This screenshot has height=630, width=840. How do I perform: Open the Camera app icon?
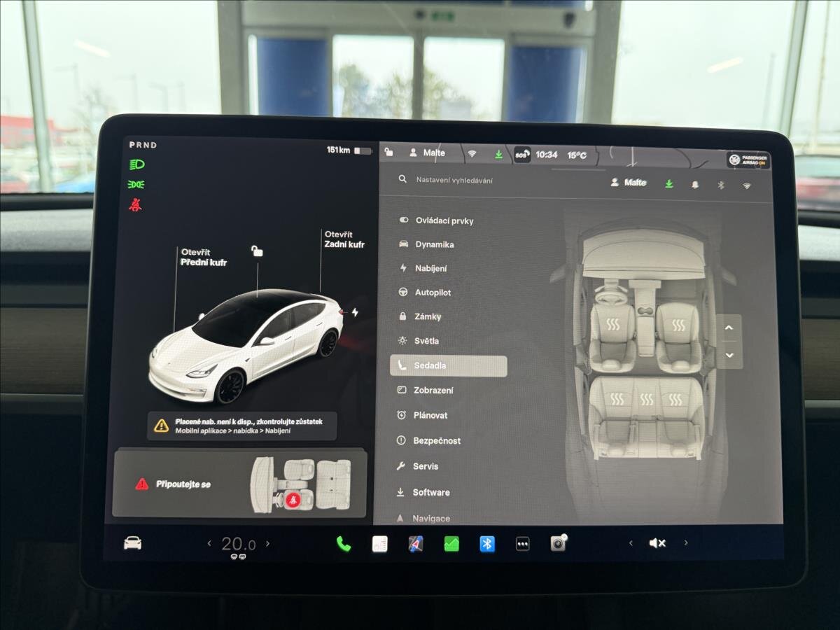(556, 542)
